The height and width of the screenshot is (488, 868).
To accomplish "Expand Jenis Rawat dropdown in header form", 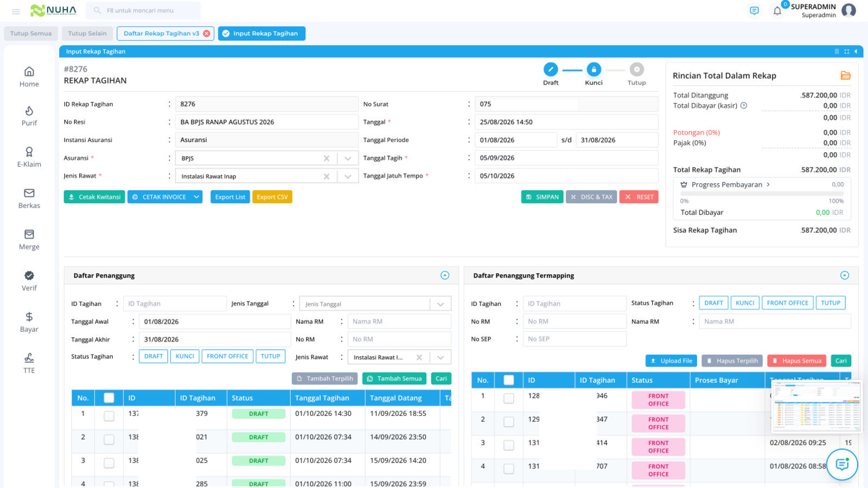I will pos(348,176).
